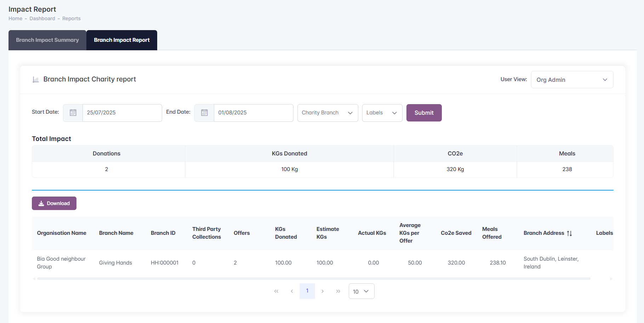Screen dimensions: 644x323
Task: Click the horizontal table scrollbar
Action: (313, 279)
